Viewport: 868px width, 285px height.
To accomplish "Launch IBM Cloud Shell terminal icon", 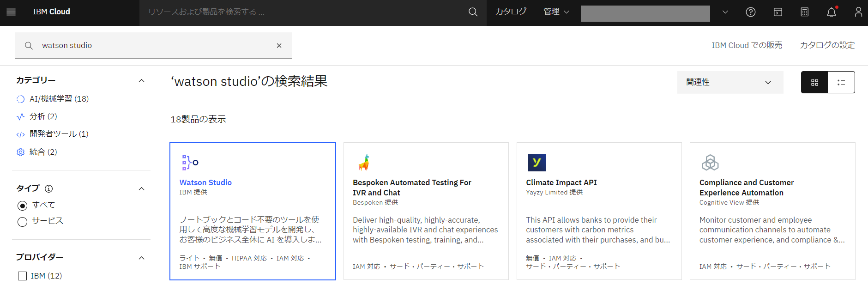I will click(x=778, y=12).
